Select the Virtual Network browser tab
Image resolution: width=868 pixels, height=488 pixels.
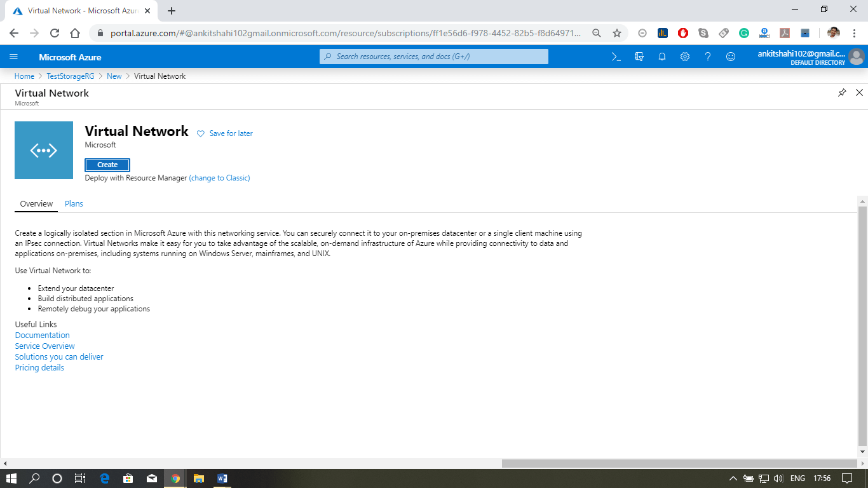[x=80, y=11]
